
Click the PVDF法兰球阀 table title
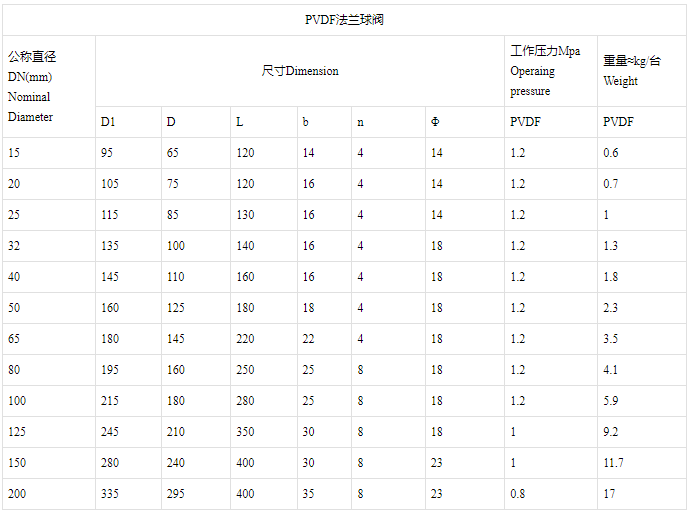pos(344,20)
